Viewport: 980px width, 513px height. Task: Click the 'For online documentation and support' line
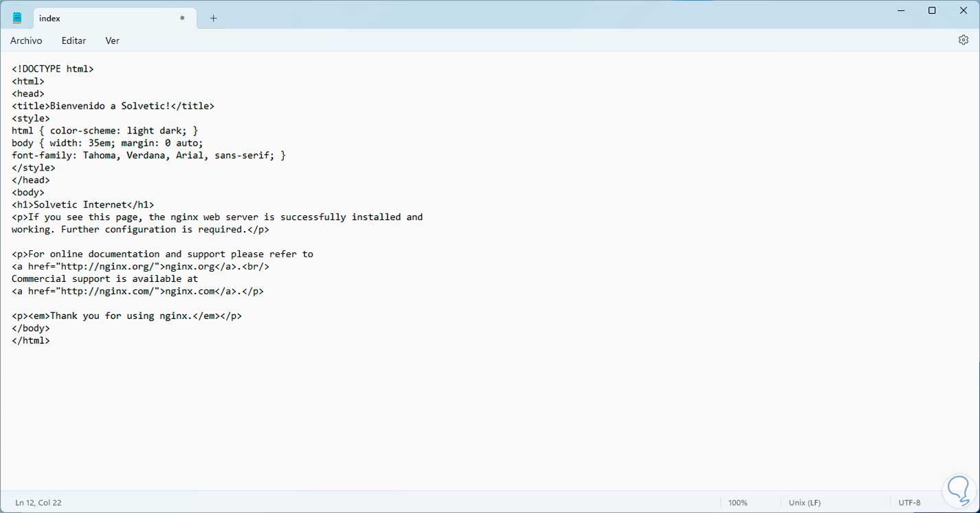click(x=163, y=254)
